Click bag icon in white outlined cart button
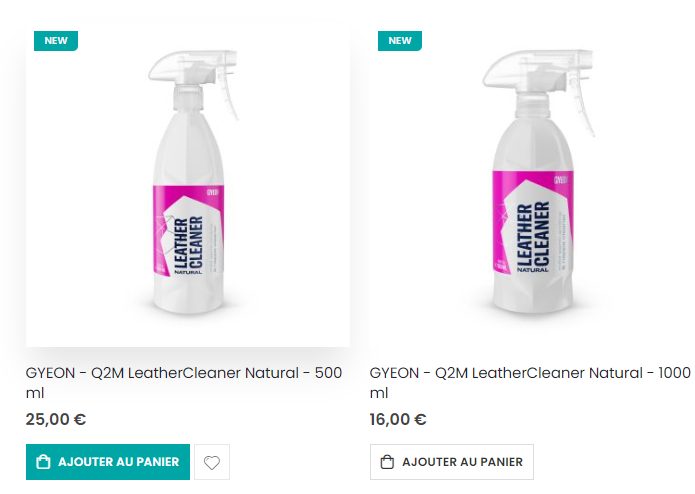This screenshot has height=494, width=695. [387, 462]
